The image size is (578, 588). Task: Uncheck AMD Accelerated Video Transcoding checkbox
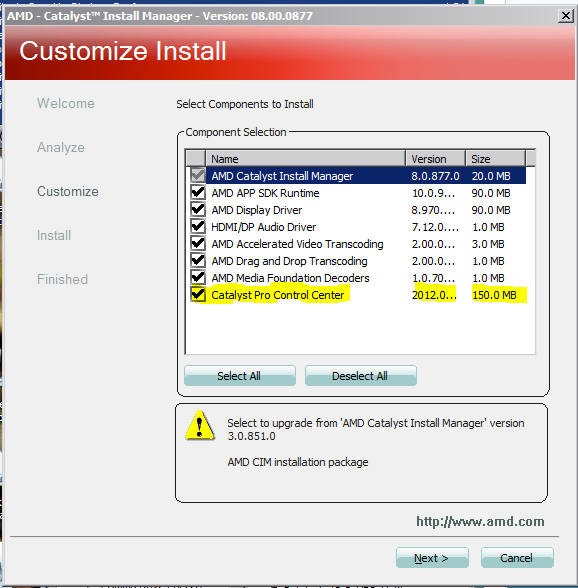tap(198, 244)
